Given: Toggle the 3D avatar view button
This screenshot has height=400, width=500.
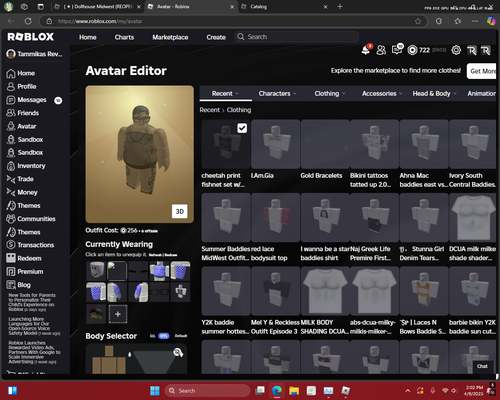Looking at the screenshot, I should pos(180,211).
